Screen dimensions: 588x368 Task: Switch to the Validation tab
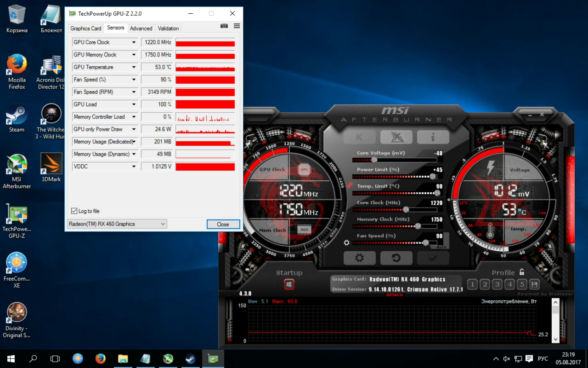click(x=169, y=29)
